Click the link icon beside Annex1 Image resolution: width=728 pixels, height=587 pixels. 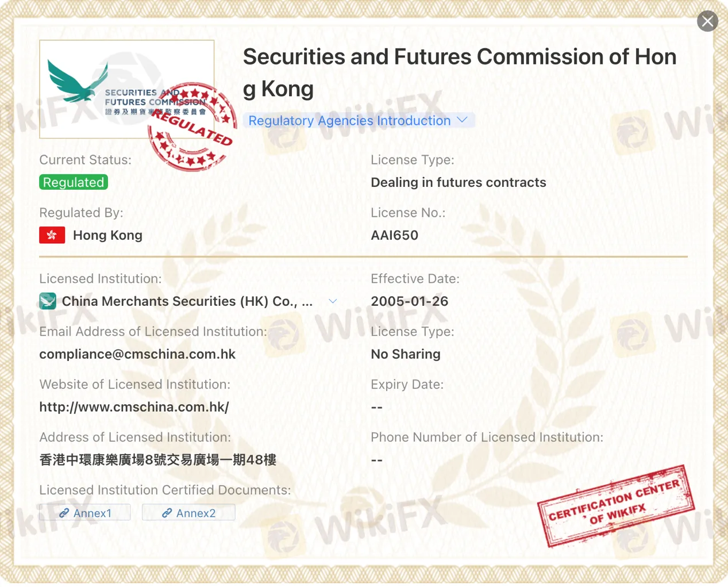(x=64, y=513)
